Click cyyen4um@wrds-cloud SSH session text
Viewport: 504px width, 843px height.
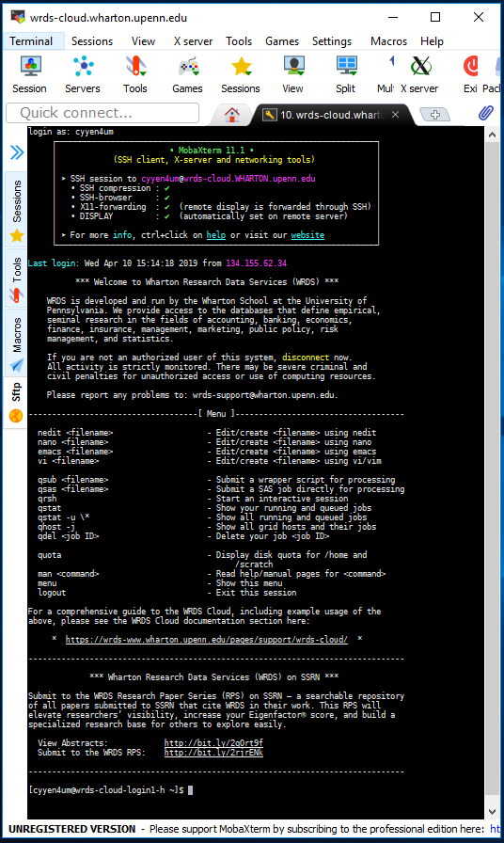click(x=228, y=179)
